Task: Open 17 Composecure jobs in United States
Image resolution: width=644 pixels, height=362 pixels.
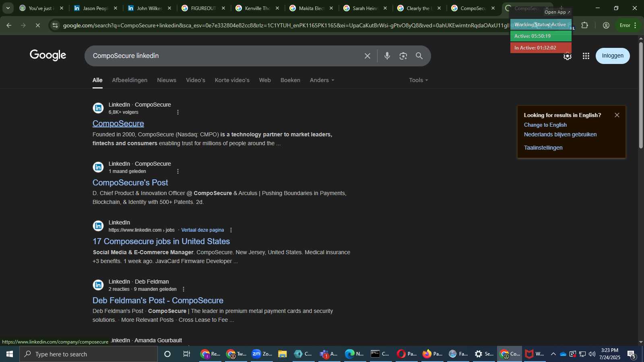Action: click(161, 241)
